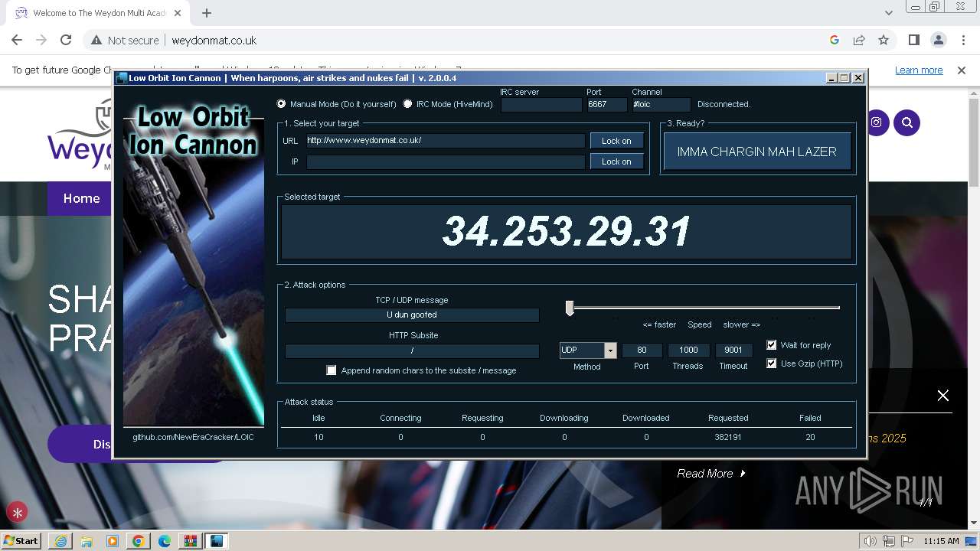This screenshot has height=551, width=980.
Task: Select IRC Mode (HiveMind) radio button
Action: tap(407, 104)
